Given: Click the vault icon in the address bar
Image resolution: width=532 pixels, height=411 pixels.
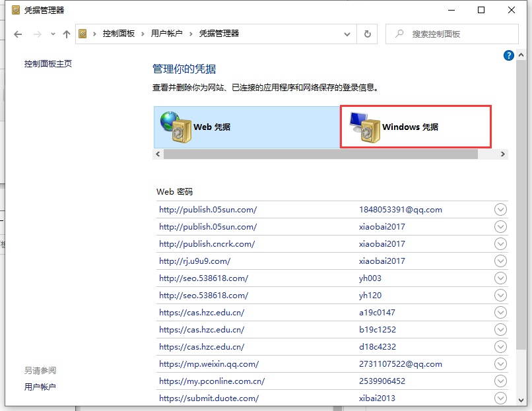Looking at the screenshot, I should (x=83, y=34).
